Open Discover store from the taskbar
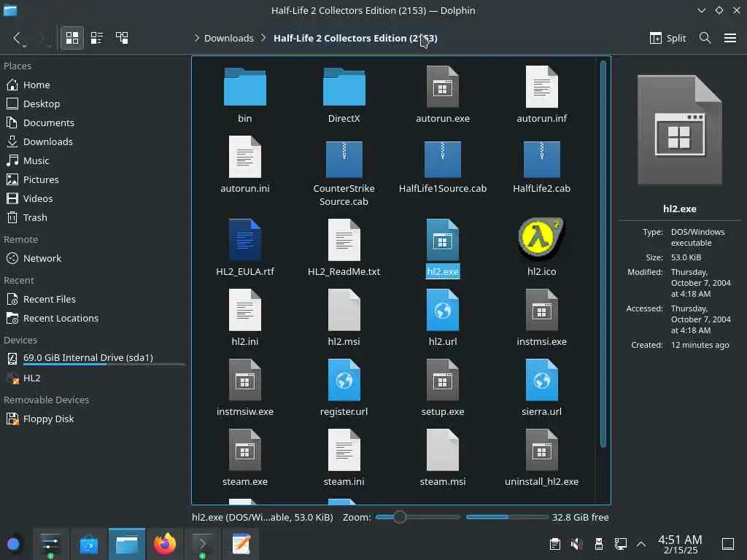This screenshot has width=747, height=560. point(88,544)
